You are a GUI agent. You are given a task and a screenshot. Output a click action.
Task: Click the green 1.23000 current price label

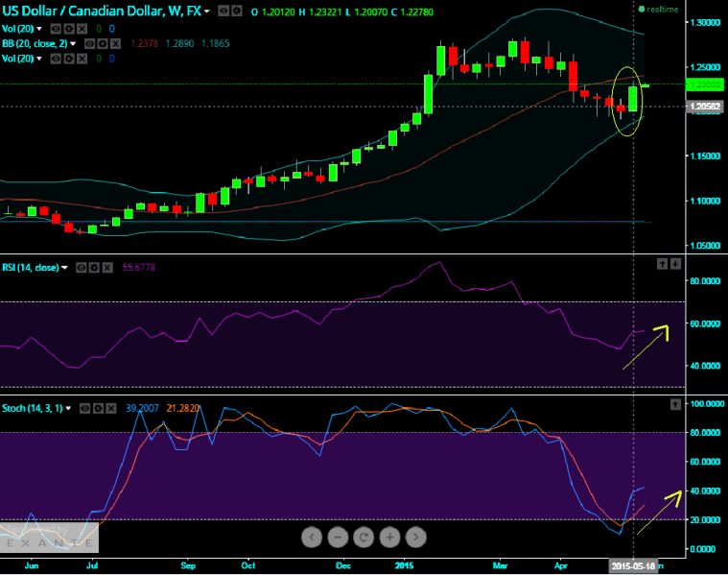[x=705, y=84]
